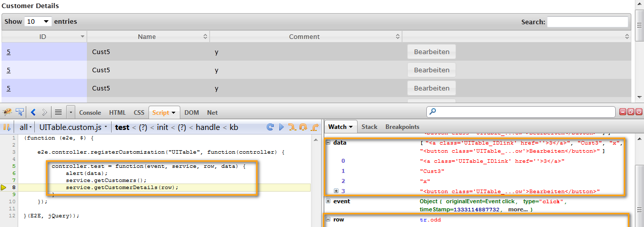Image resolution: width=644 pixels, height=227 pixels.
Task: Activate the element inspector icon
Action: click(20, 112)
